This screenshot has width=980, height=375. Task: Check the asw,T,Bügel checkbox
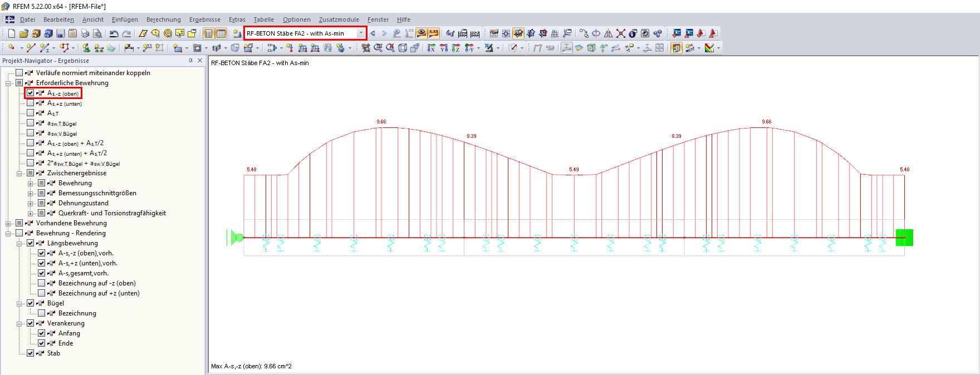(x=31, y=123)
